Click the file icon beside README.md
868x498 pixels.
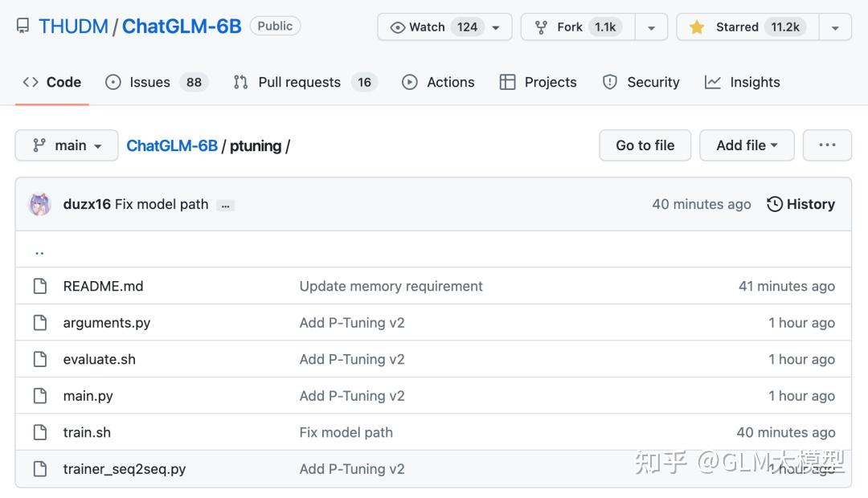tap(40, 286)
